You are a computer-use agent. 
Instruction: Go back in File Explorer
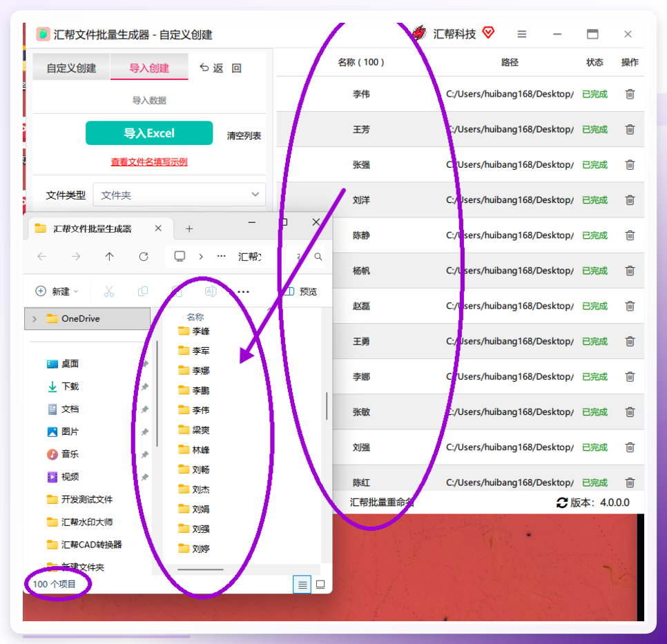tap(42, 257)
